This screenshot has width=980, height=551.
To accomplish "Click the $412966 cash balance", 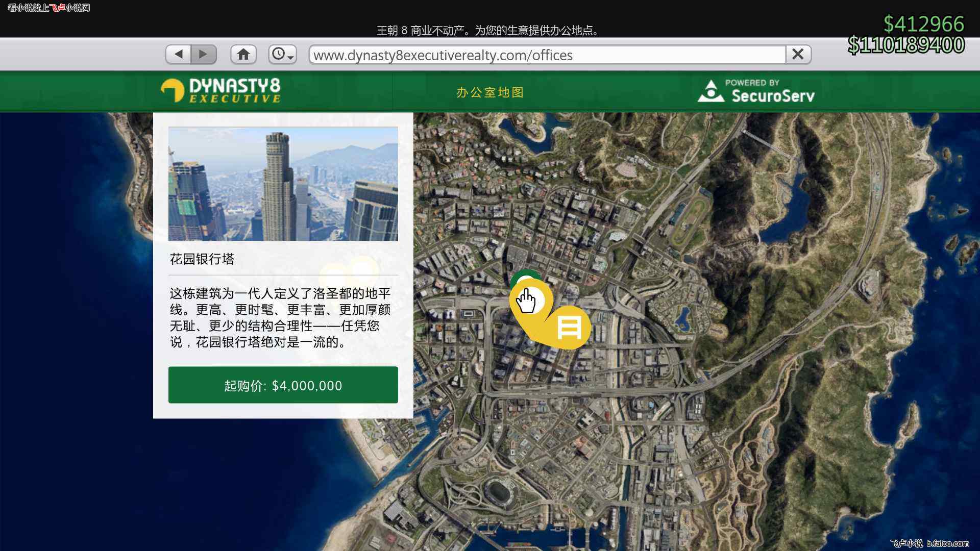I will tap(924, 23).
